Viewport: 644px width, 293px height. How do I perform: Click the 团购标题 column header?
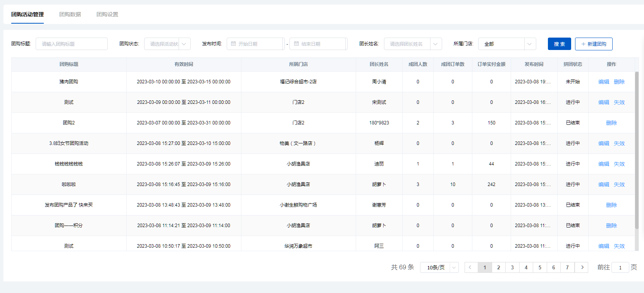69,64
